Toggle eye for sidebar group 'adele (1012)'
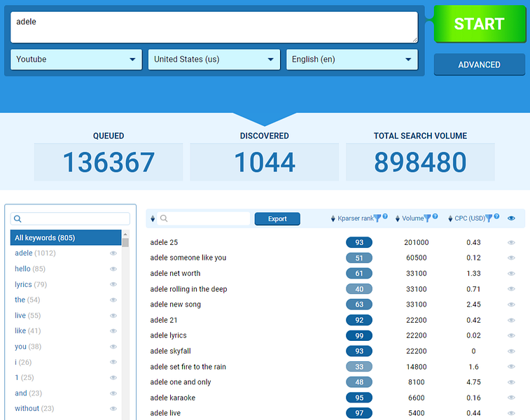 tap(113, 253)
